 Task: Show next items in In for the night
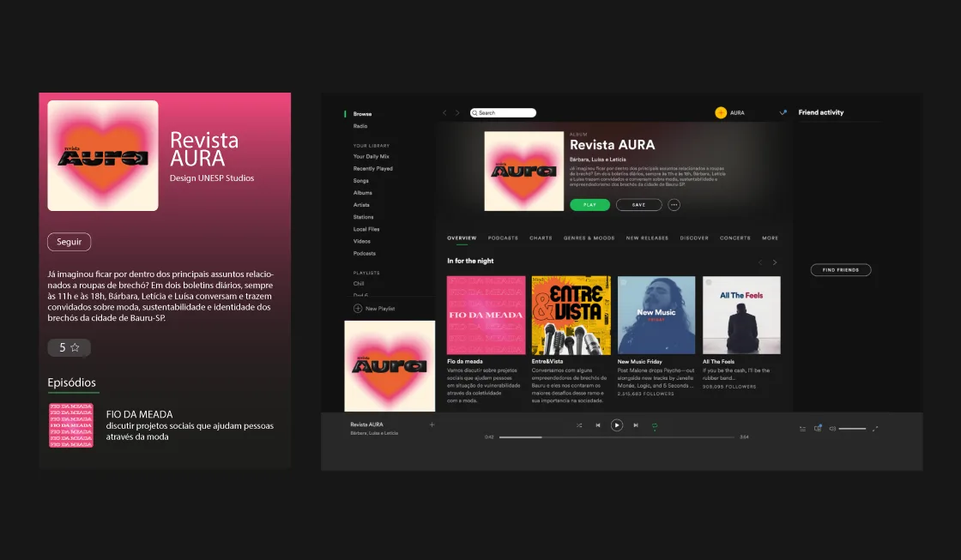pyautogui.click(x=775, y=262)
